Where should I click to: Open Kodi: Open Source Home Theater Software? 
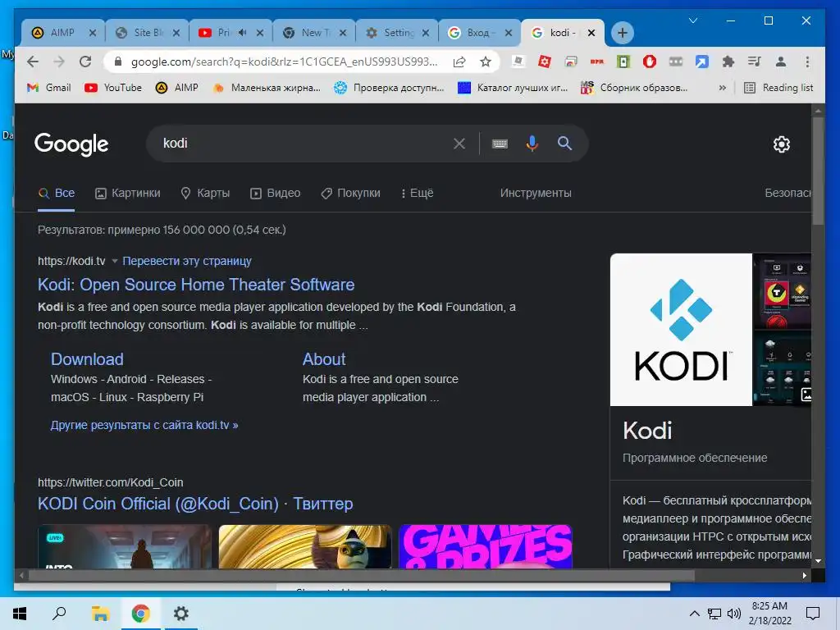pyautogui.click(x=196, y=285)
